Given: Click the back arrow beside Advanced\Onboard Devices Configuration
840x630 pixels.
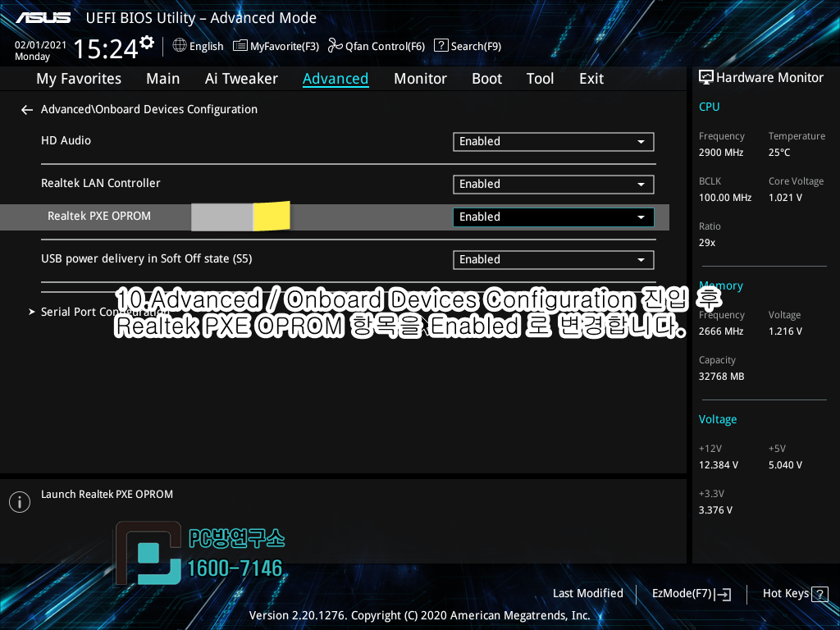Looking at the screenshot, I should [27, 110].
